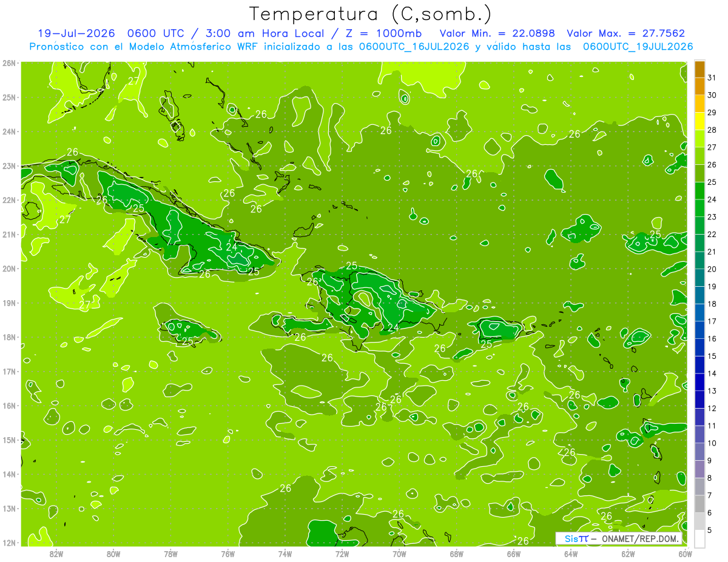The width and height of the screenshot is (728, 562).
Task: Click the colorbar label "5"
Action: 710,530
